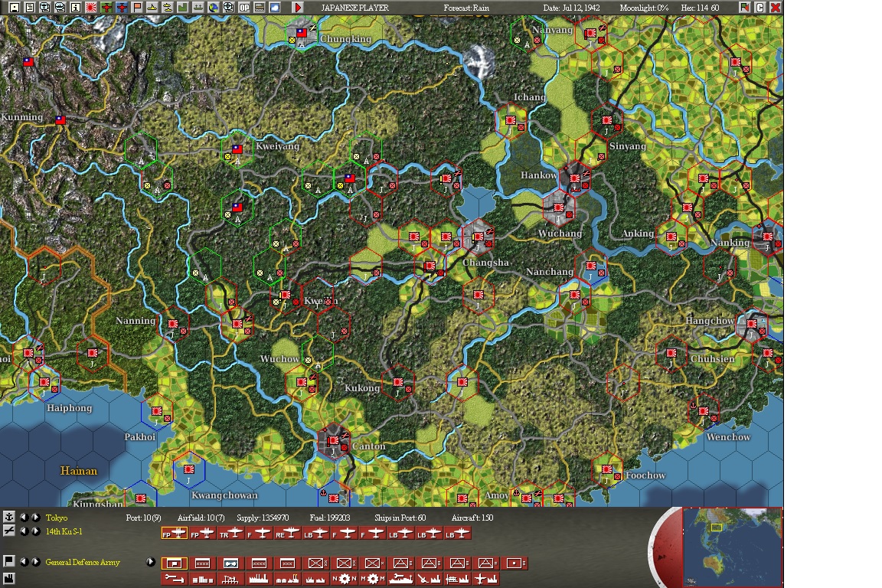The height and width of the screenshot is (588, 882).
Task: Go to previous base before Tokyo
Action: click(24, 517)
